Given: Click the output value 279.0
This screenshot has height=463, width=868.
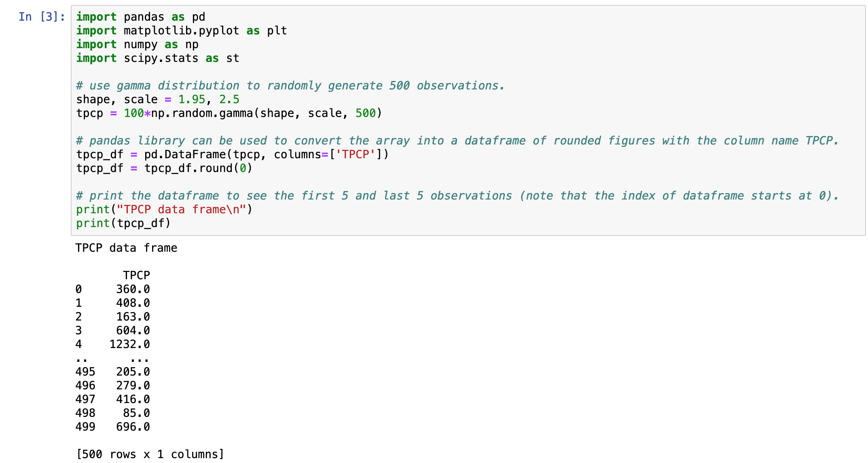Looking at the screenshot, I should (133, 385).
